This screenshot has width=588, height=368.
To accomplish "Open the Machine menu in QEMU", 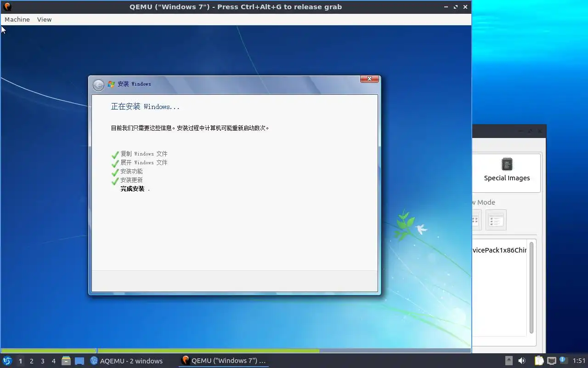I will point(17,19).
